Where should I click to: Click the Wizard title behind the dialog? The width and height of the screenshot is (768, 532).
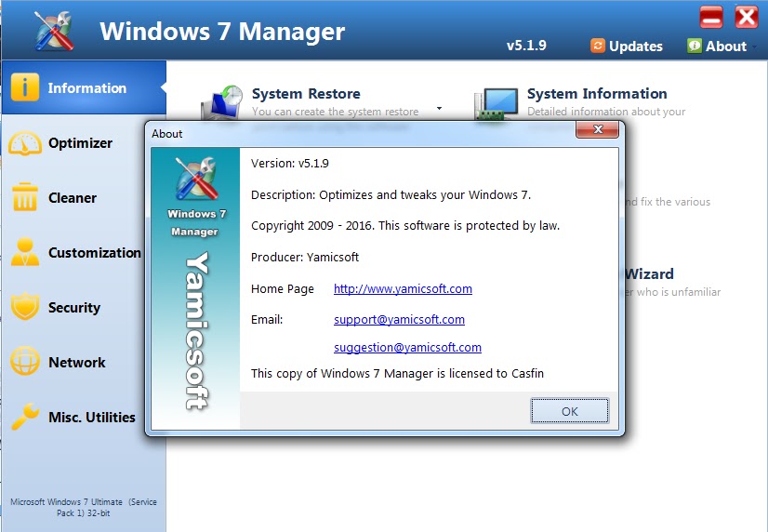(650, 273)
